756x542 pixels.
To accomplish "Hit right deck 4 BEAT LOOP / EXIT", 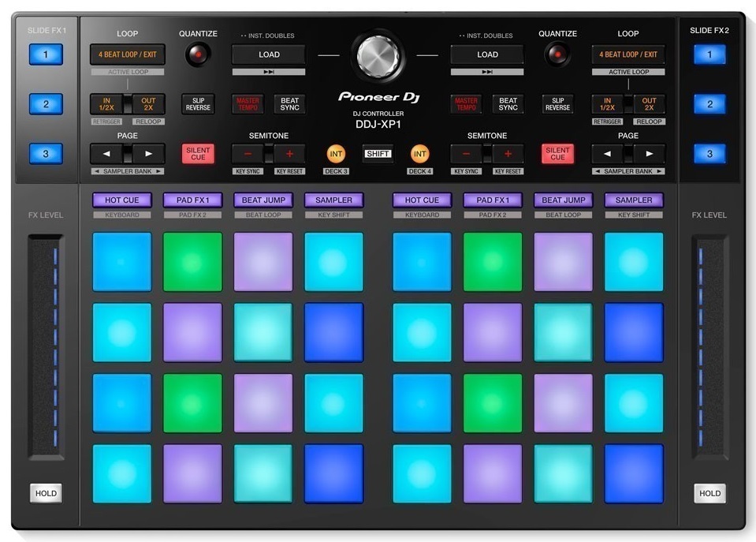I will [628, 54].
